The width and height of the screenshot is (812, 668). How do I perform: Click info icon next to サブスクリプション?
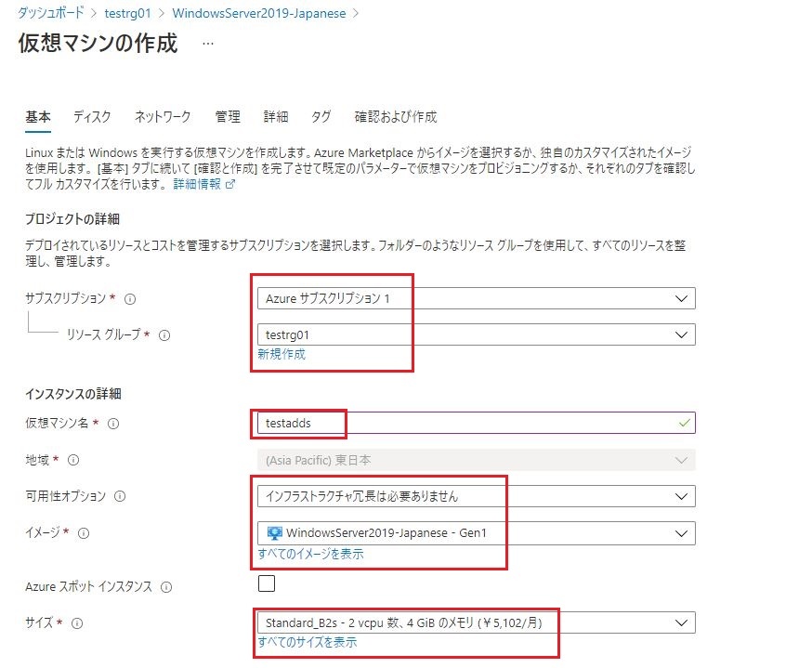pos(130,299)
